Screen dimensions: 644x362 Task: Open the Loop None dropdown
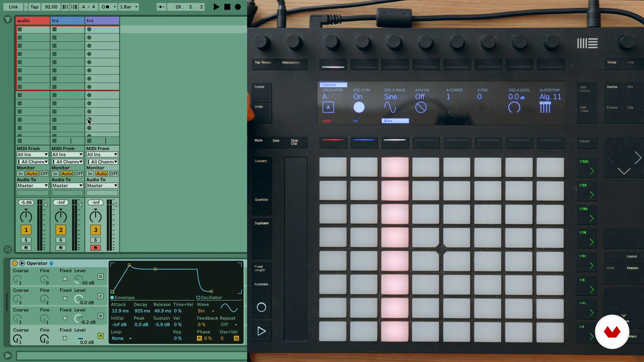pos(121,339)
